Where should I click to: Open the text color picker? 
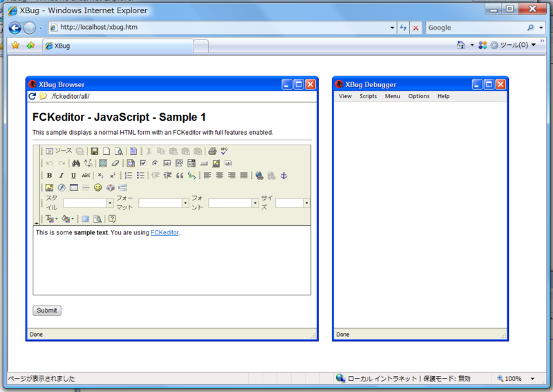point(51,218)
